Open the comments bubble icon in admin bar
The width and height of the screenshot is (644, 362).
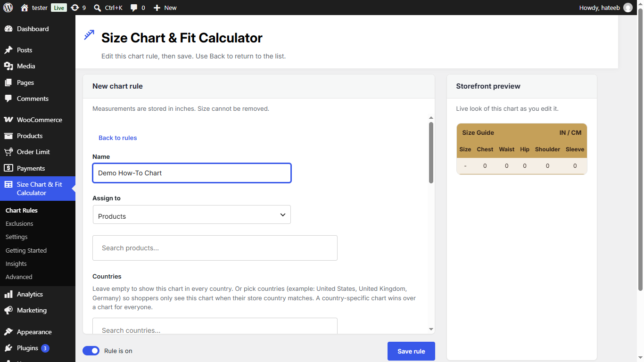point(134,8)
